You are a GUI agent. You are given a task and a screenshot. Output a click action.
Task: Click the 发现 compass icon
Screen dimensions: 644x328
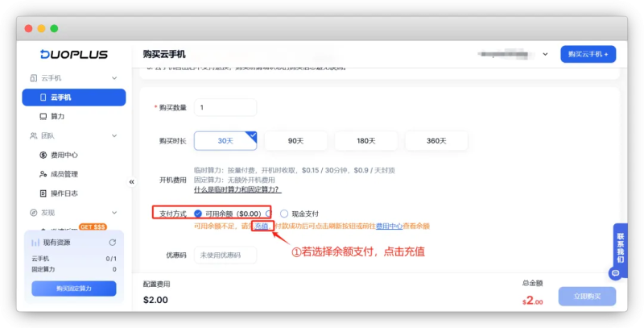(34, 213)
